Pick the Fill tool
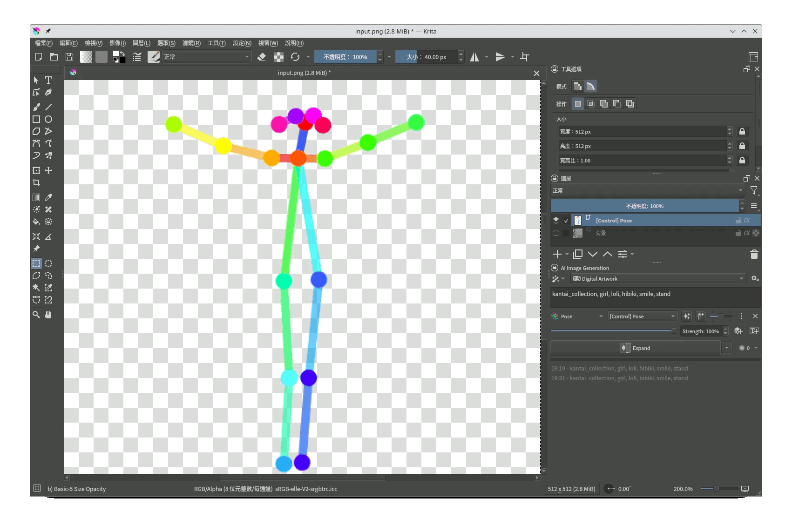792x532 pixels. pos(36,222)
